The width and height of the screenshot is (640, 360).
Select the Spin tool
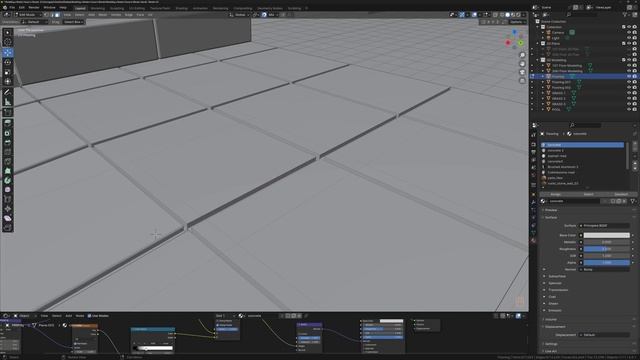(x=8, y=180)
